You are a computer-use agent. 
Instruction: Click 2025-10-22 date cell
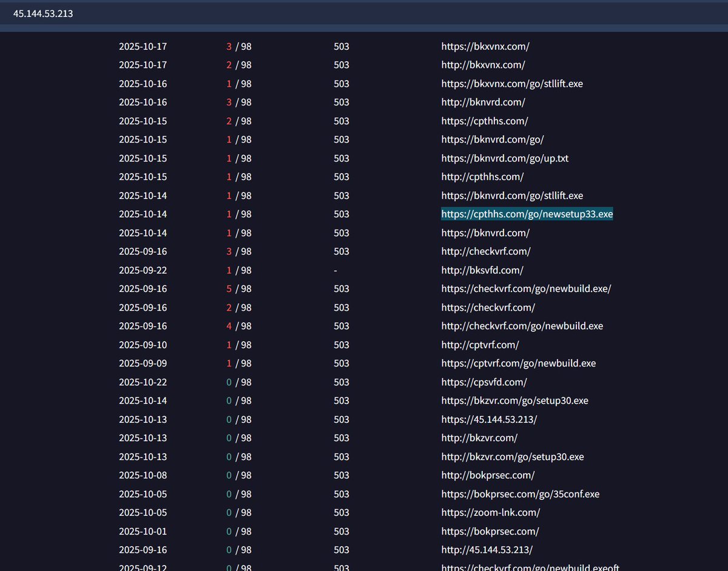pos(143,382)
